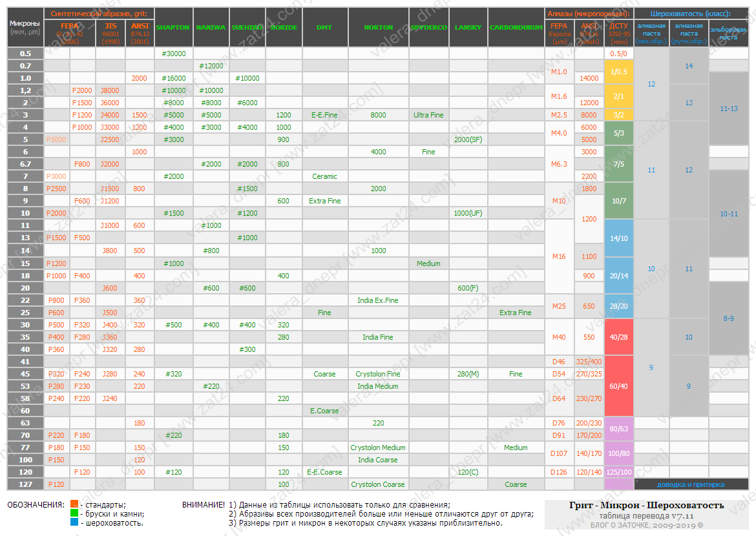Select the LANSKY column header
756x536 pixels.
pyautogui.click(x=468, y=28)
